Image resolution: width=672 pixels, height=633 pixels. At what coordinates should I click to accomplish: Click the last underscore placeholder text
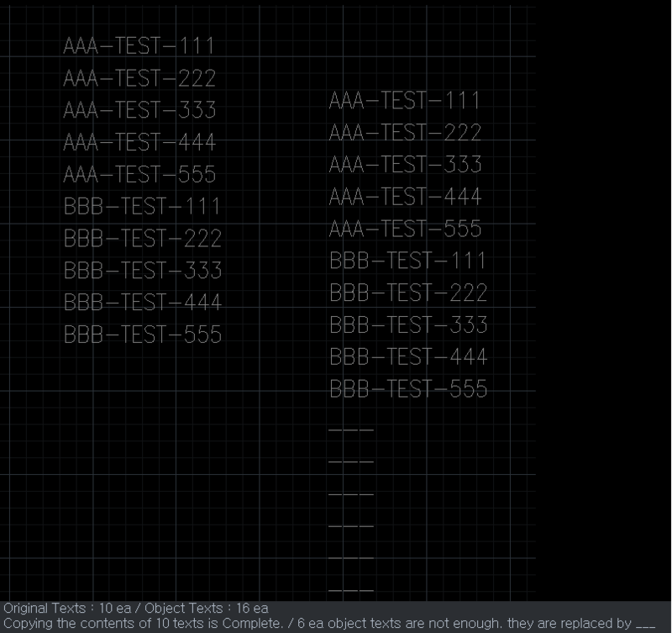tap(353, 591)
